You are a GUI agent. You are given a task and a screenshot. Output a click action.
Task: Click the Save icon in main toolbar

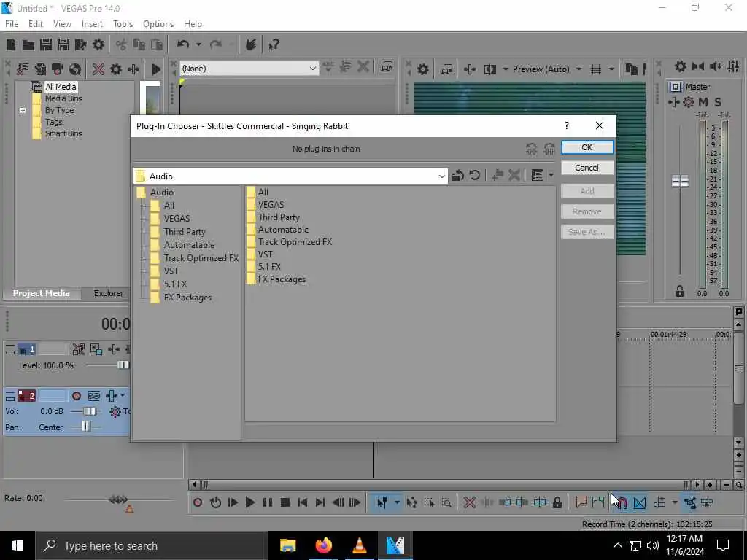coord(46,44)
